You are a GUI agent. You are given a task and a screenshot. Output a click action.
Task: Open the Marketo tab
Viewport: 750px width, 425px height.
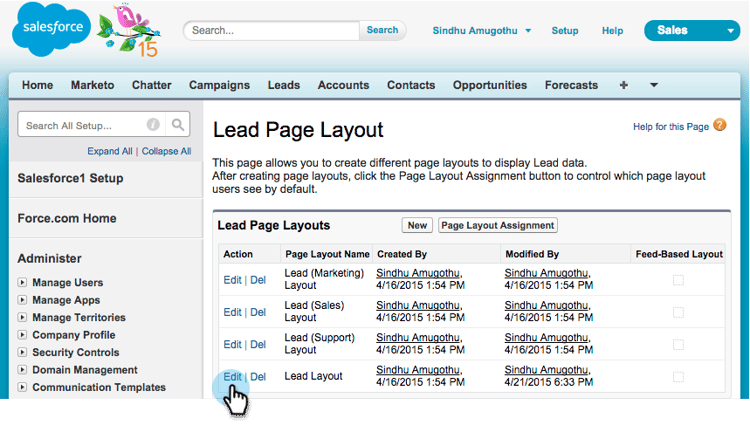pos(92,85)
